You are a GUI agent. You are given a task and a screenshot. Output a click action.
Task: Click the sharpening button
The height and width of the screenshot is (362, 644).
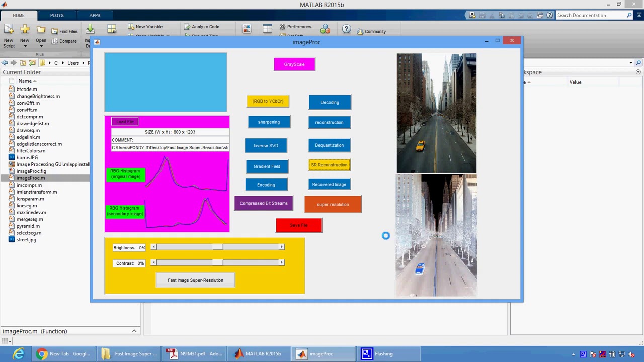[269, 122]
